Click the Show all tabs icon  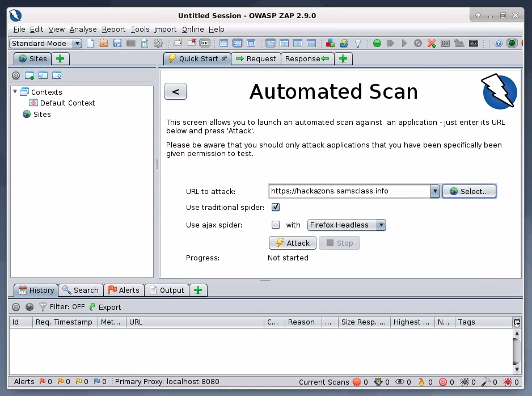point(178,43)
